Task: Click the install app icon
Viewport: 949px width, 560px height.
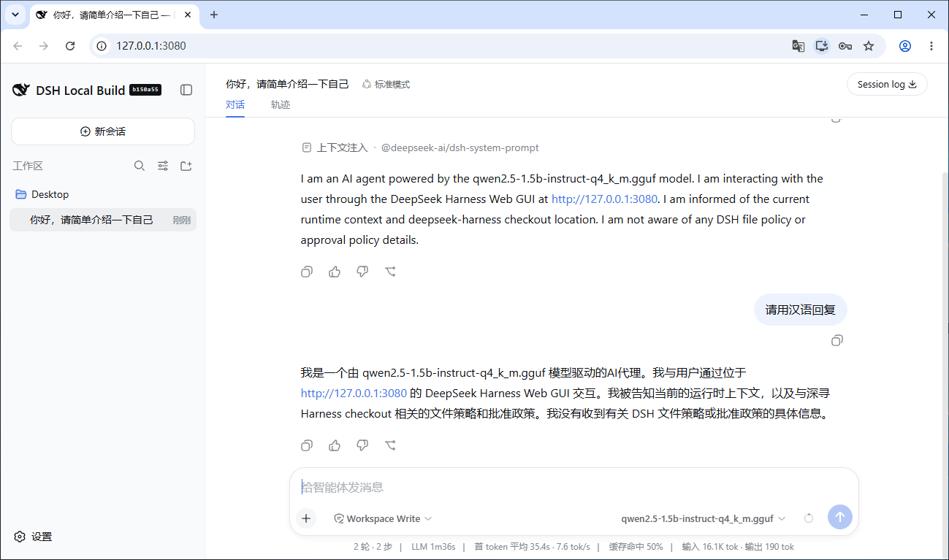Action: pyautogui.click(x=822, y=46)
